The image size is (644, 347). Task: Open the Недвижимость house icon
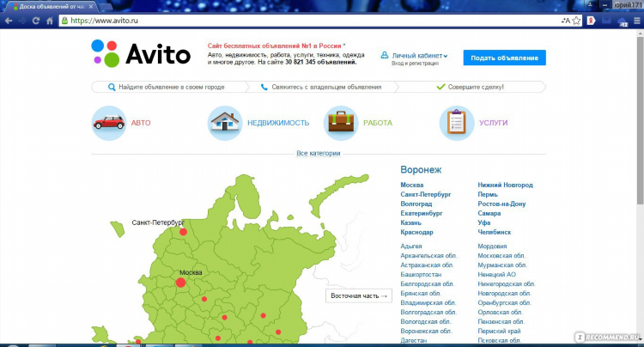225,123
